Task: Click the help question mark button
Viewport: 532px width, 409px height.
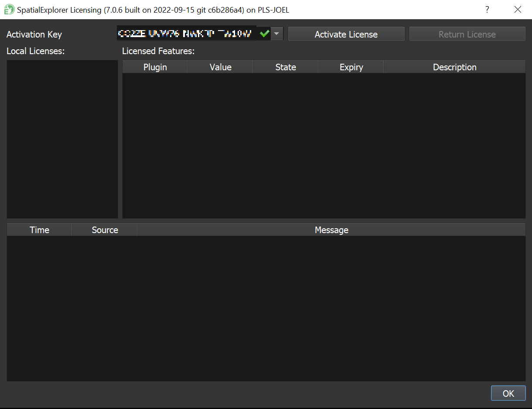Action: pyautogui.click(x=487, y=10)
